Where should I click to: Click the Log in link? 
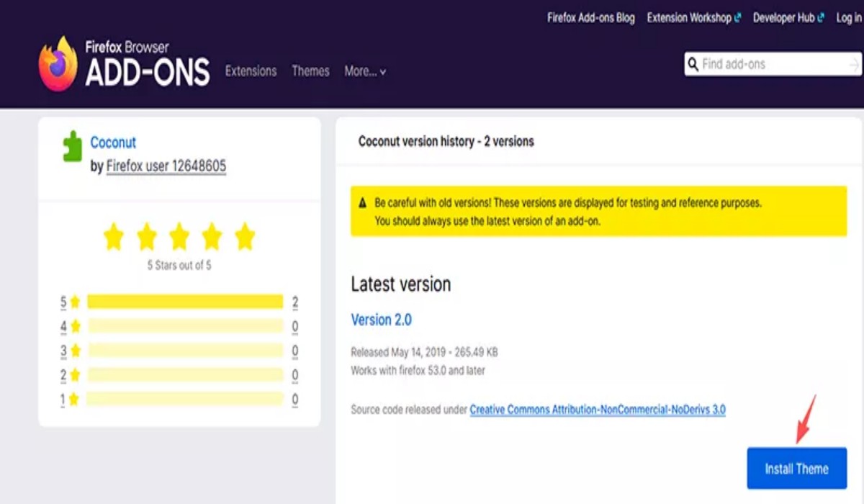pyautogui.click(x=849, y=18)
